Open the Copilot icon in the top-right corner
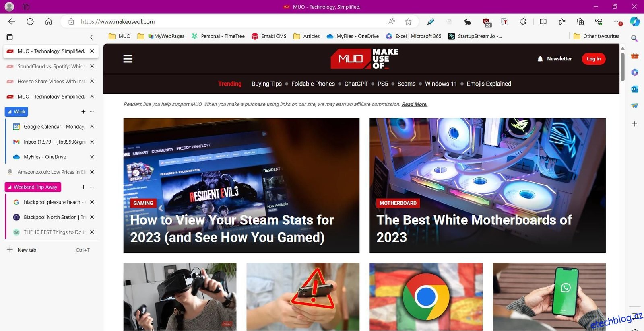Viewport: 644px width, 331px height. [x=635, y=21]
